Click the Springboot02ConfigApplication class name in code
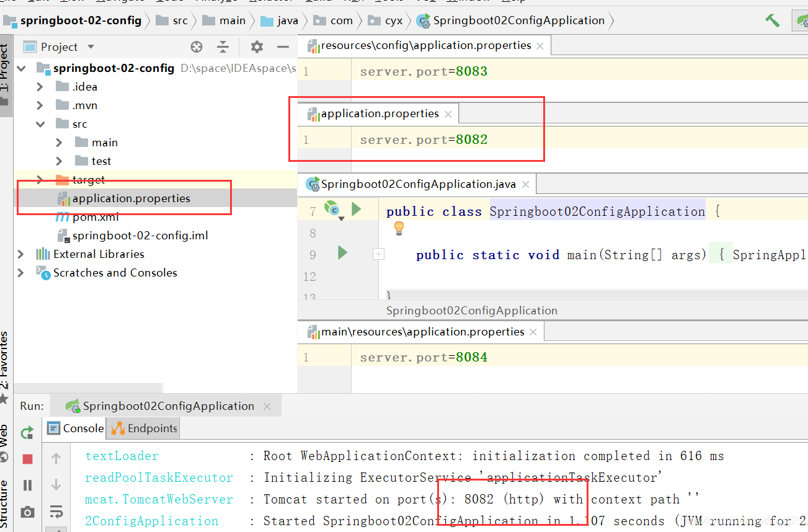This screenshot has height=532, width=808. click(x=597, y=211)
